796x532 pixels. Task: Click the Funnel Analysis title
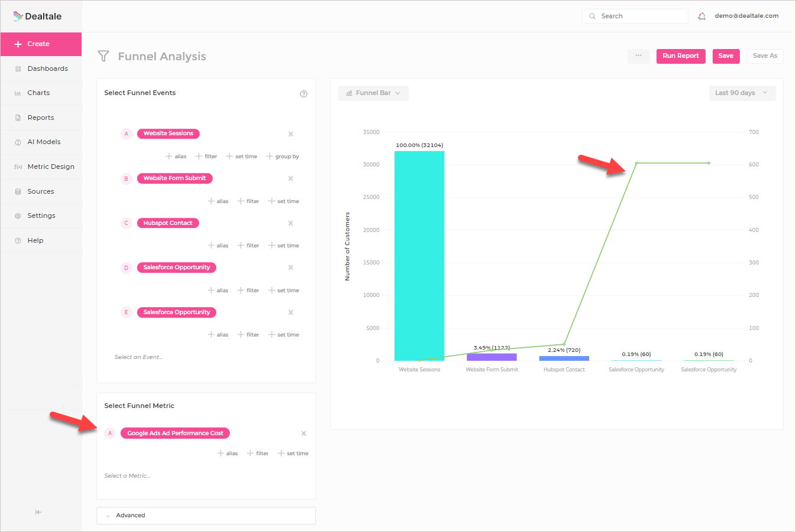pos(162,56)
